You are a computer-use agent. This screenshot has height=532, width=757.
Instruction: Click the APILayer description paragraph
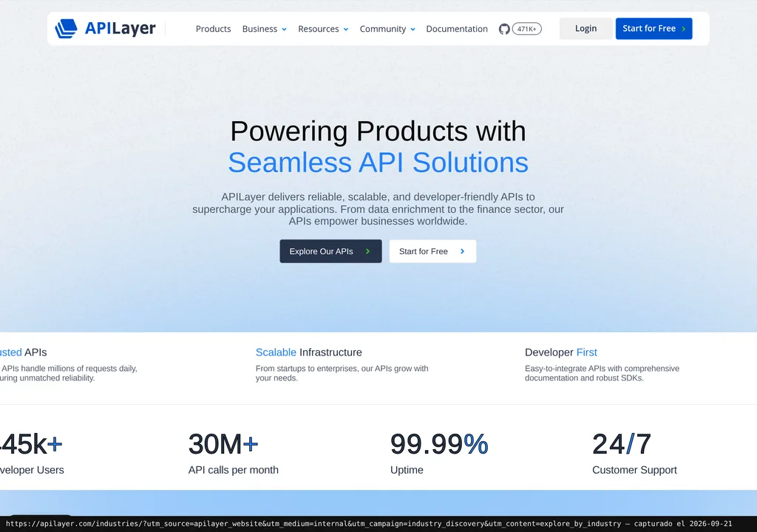(378, 209)
